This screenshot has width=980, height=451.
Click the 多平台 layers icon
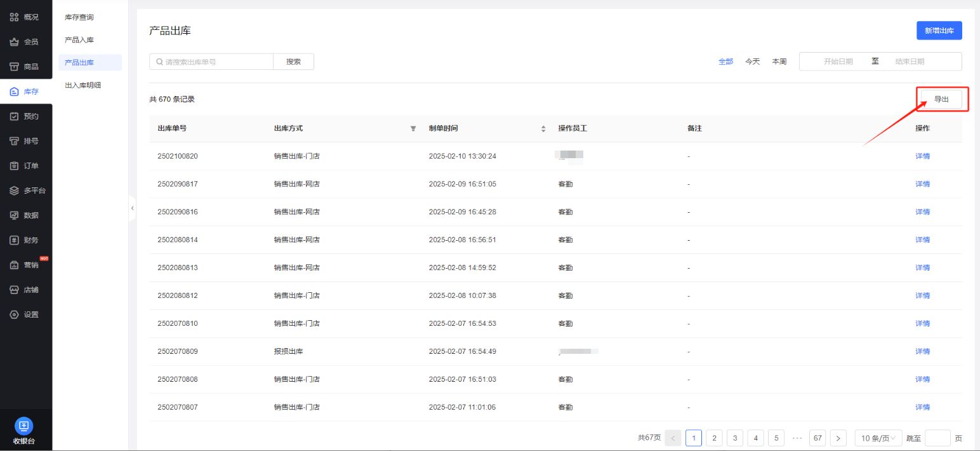pyautogui.click(x=14, y=191)
